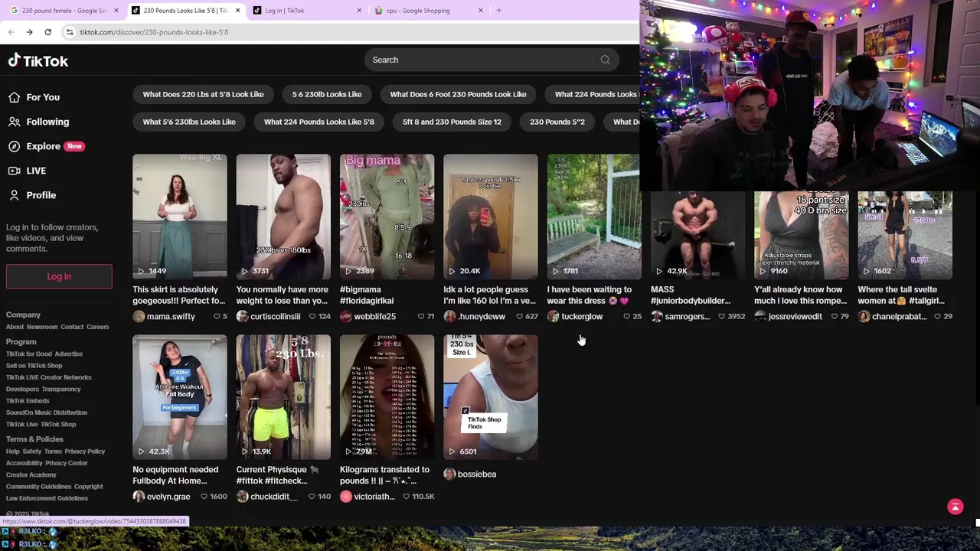
Task: Select 'What Does 6 Foot 230 Pounds Look Like' chip
Action: [458, 94]
